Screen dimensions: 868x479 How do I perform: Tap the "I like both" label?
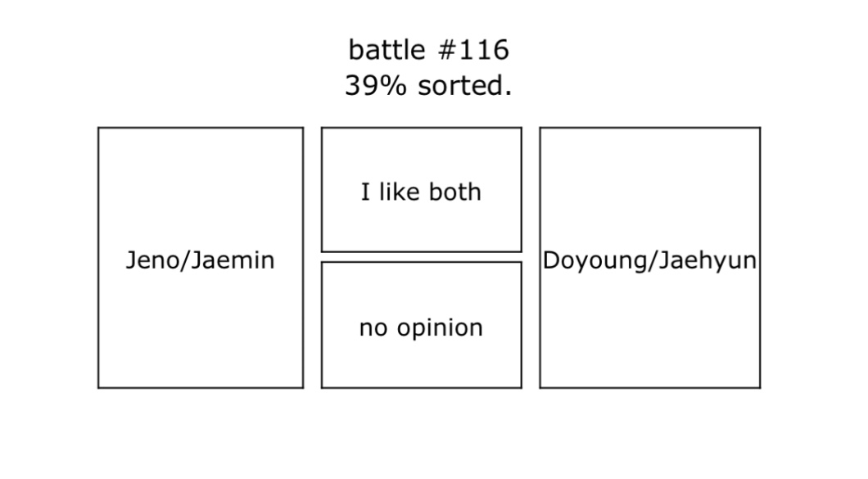[421, 192]
